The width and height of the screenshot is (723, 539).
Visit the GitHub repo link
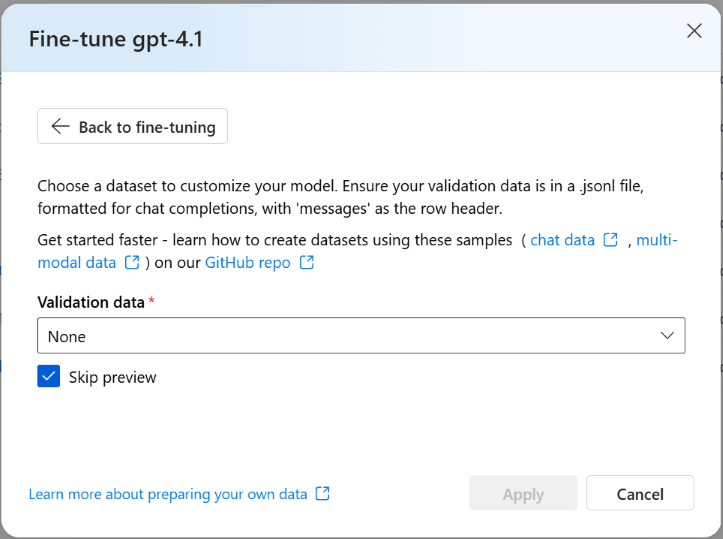pos(248,263)
